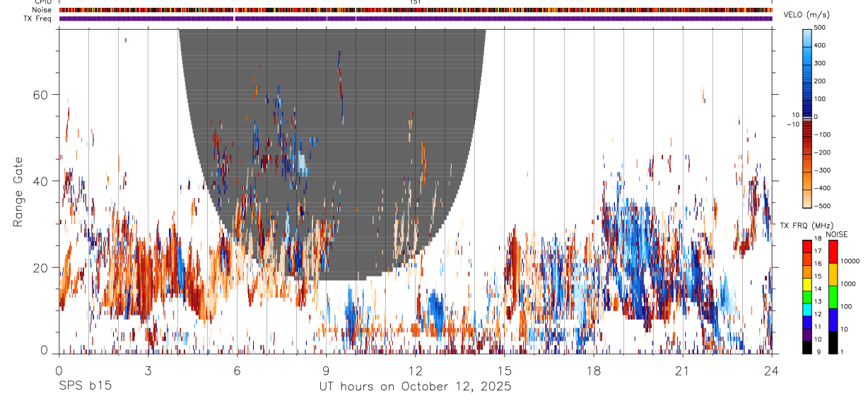Click the '24' UT hour tick label
Viewport: 868px width, 401px height.
point(772,370)
